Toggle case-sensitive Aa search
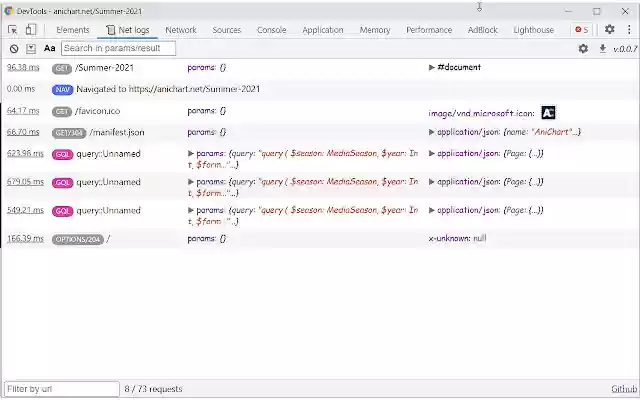Viewport: 640px width, 400px height. (49, 48)
